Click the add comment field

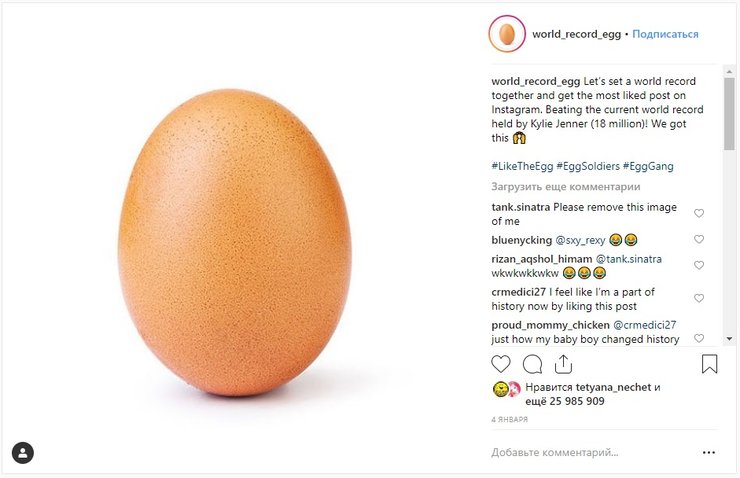(580, 452)
